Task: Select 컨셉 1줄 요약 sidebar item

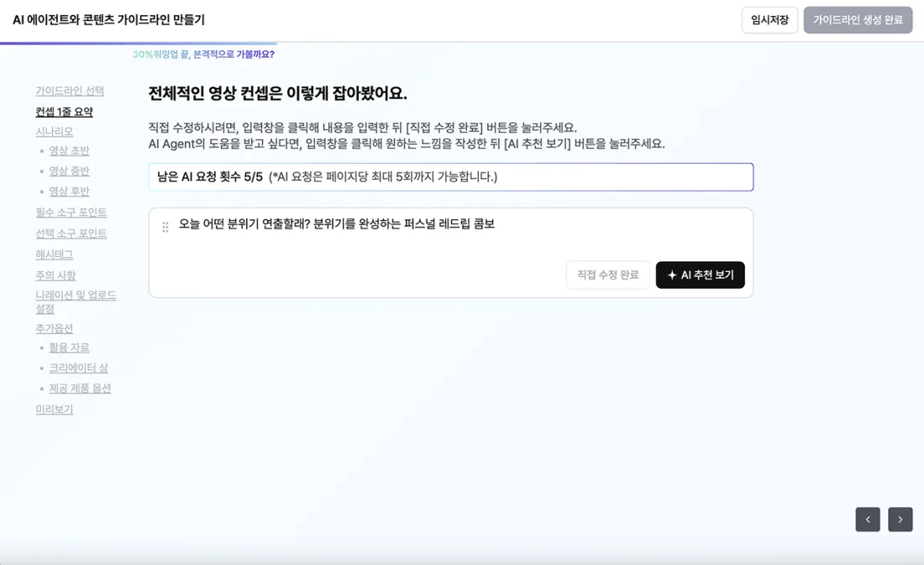Action: 64,112
